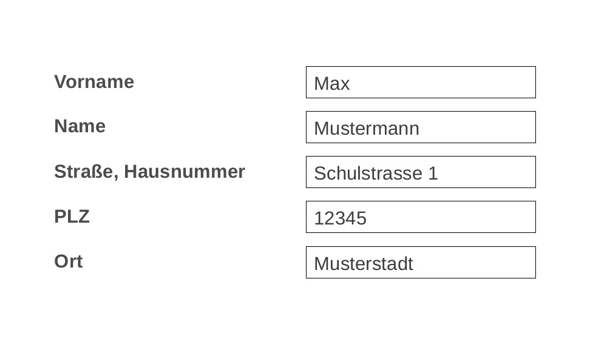Click on the Mustermann text
The width and height of the screenshot is (607, 364).
click(x=367, y=129)
